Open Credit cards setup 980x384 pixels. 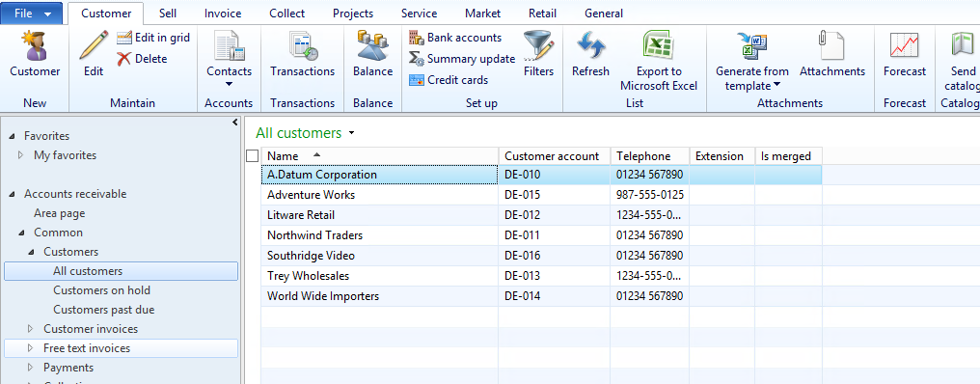point(449,80)
